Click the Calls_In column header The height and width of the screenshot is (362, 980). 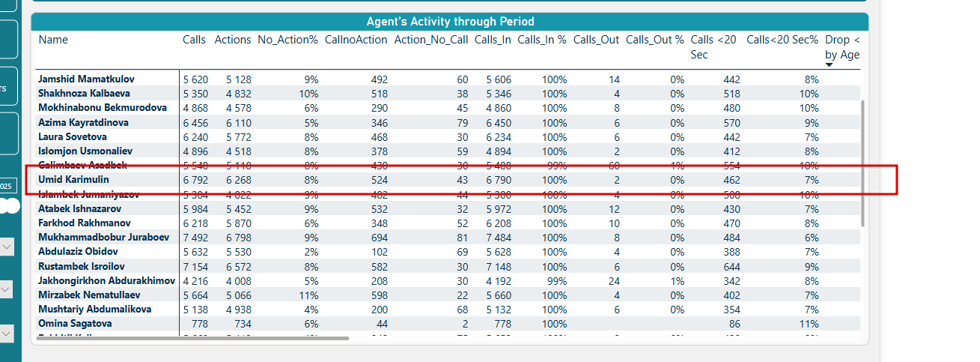point(493,40)
